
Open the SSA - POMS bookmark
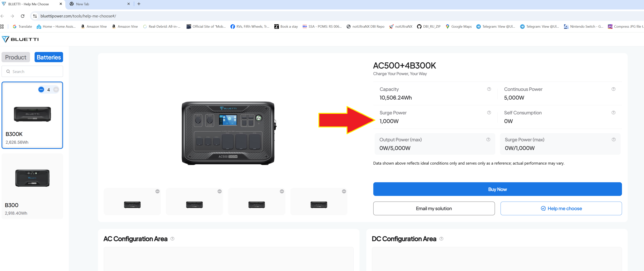(322, 26)
